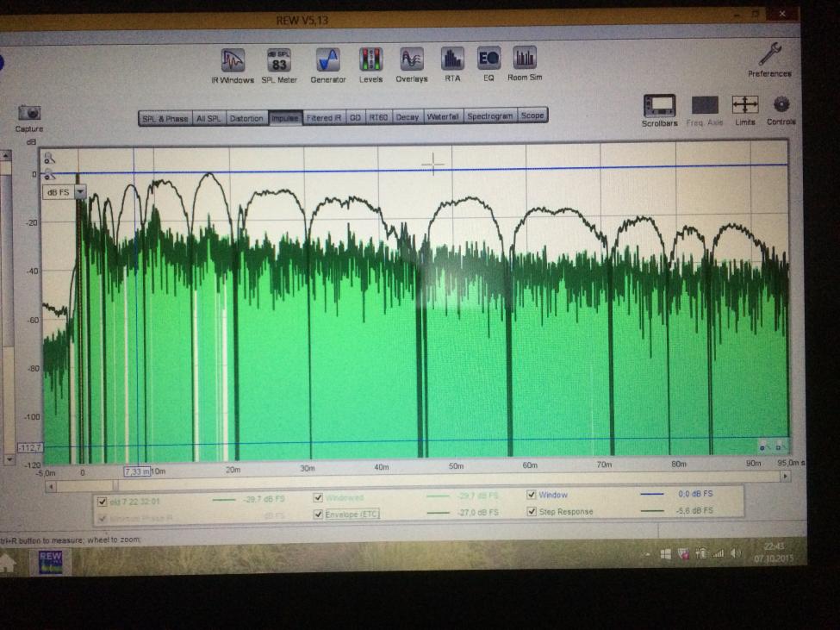Open Preferences wrench icon

(x=769, y=56)
